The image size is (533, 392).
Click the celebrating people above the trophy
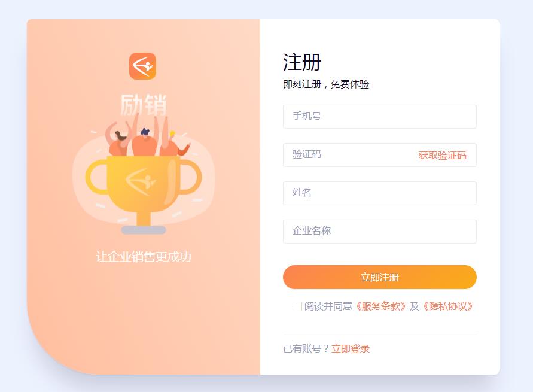[x=148, y=136]
